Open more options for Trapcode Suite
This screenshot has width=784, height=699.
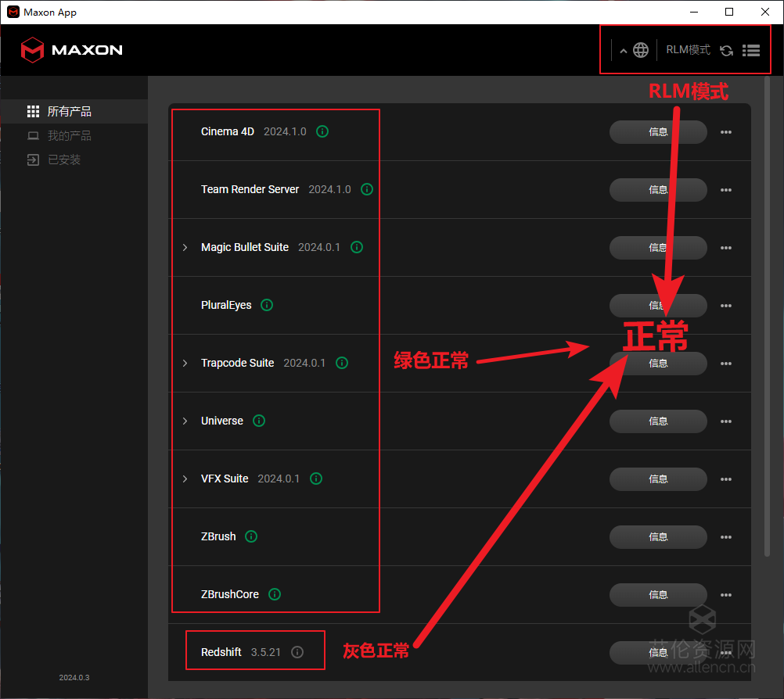click(726, 364)
